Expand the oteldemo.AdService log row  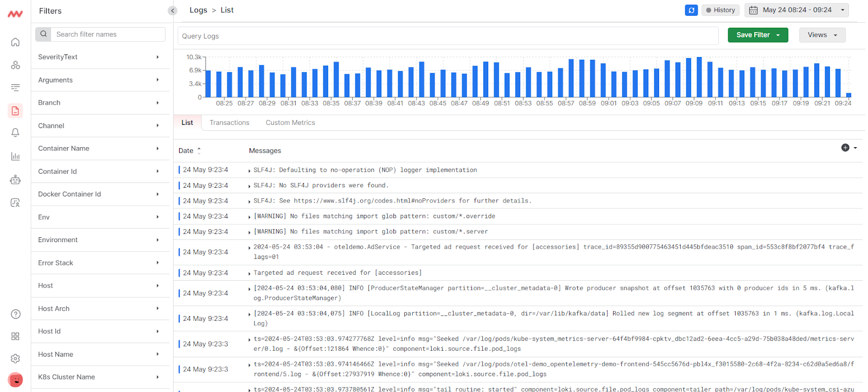[249, 247]
